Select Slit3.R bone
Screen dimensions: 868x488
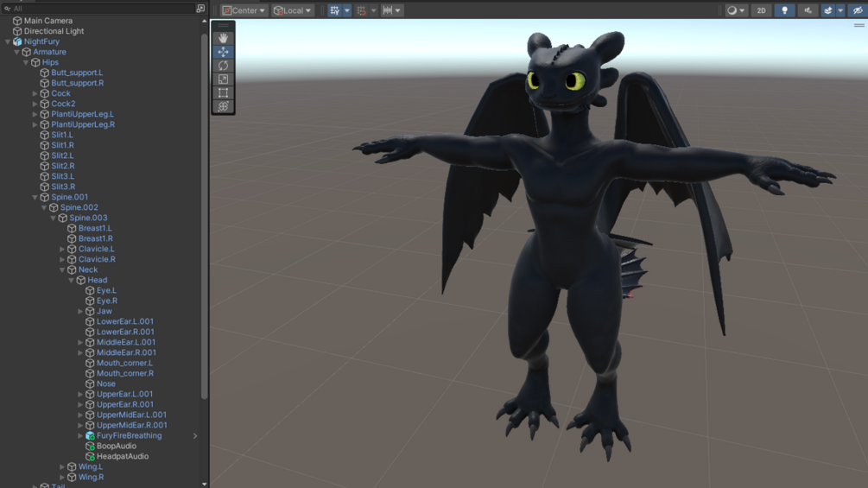click(x=63, y=187)
